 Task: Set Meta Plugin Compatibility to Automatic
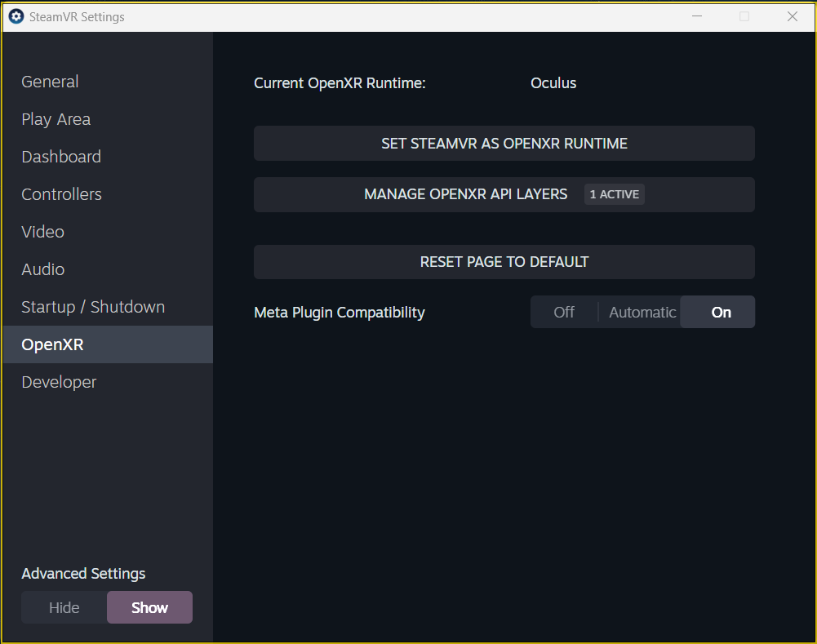pos(642,312)
